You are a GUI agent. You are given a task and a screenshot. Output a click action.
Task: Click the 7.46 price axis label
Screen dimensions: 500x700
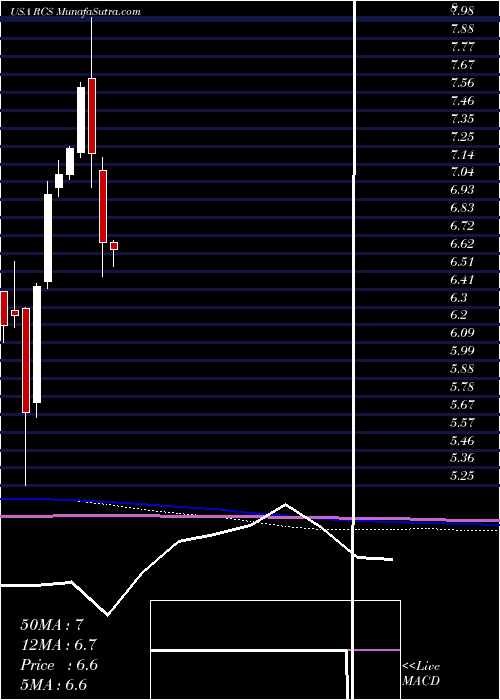point(462,100)
